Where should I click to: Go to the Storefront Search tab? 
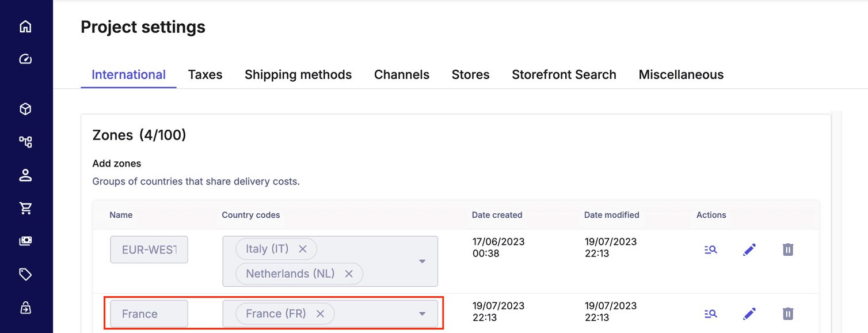tap(564, 74)
